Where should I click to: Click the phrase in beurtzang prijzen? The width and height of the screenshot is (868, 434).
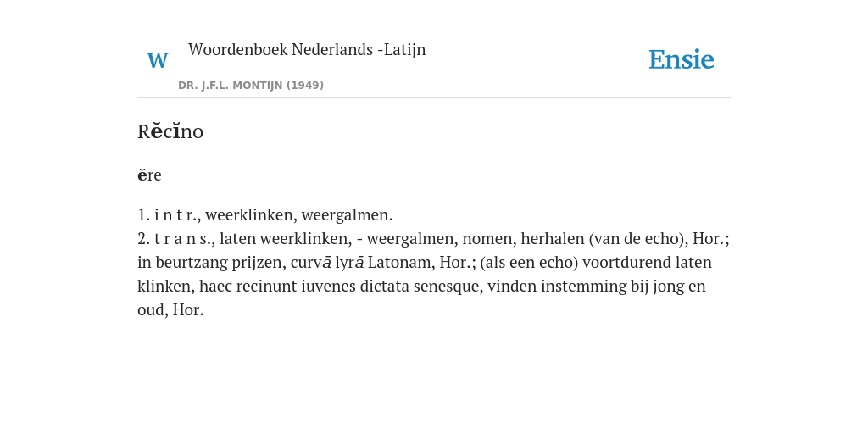211,263
